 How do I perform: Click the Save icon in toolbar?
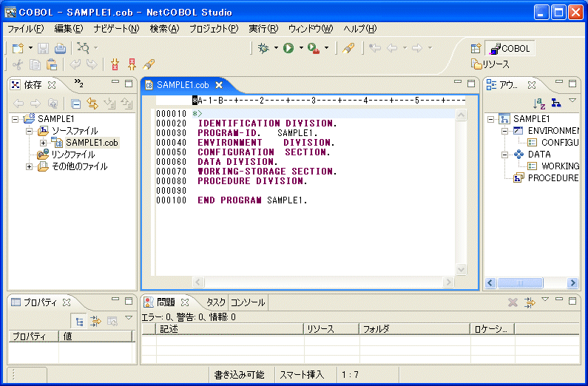tap(43, 48)
